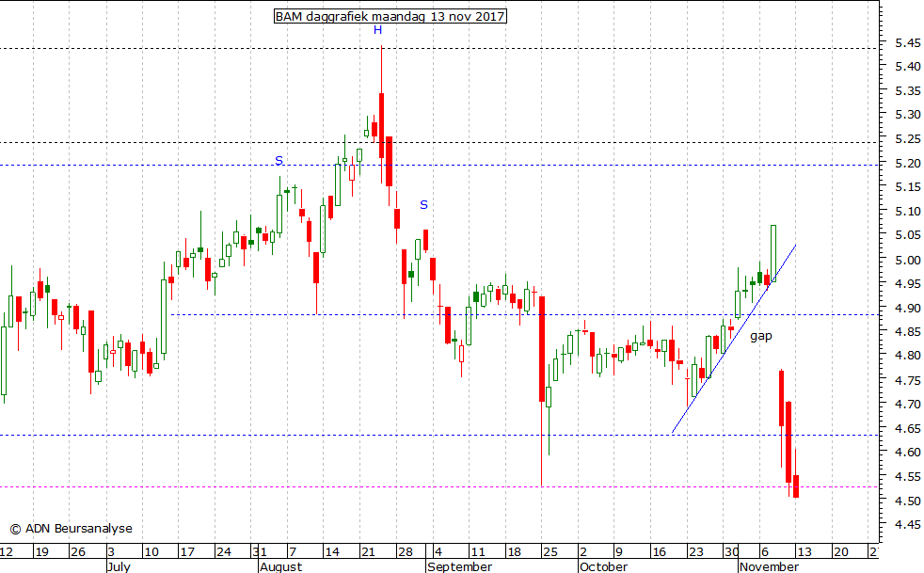
Task: Click the date label "18" on the time axis
Action: 515,552
